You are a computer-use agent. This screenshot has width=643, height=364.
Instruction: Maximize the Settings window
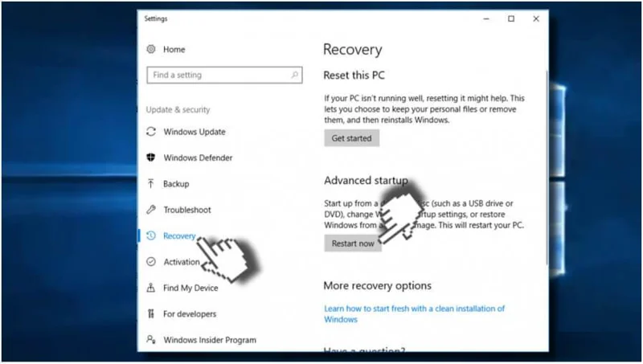point(511,18)
